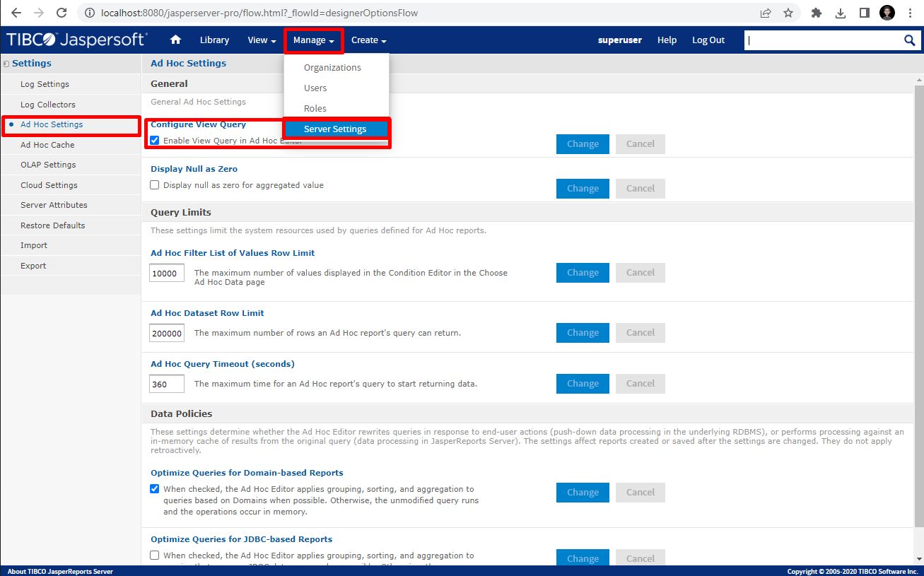View site information icon in address bar
The width and height of the screenshot is (924, 576).
[x=89, y=13]
